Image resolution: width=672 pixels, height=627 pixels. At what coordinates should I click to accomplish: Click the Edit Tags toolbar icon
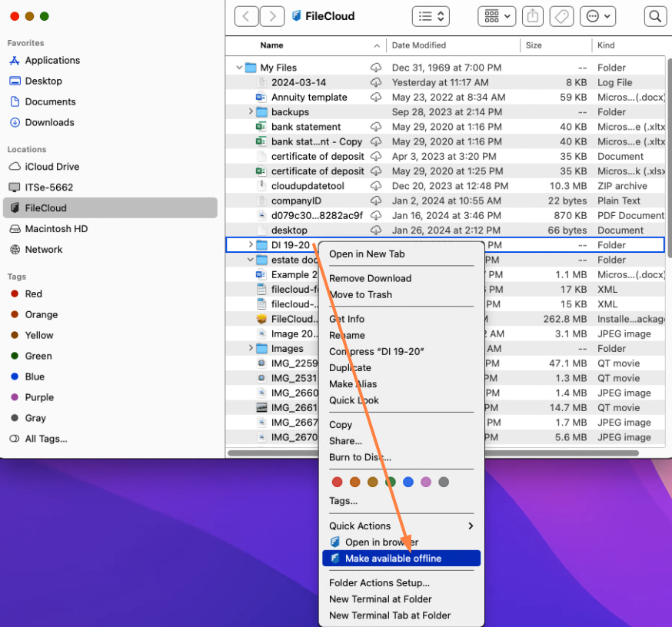(x=561, y=16)
